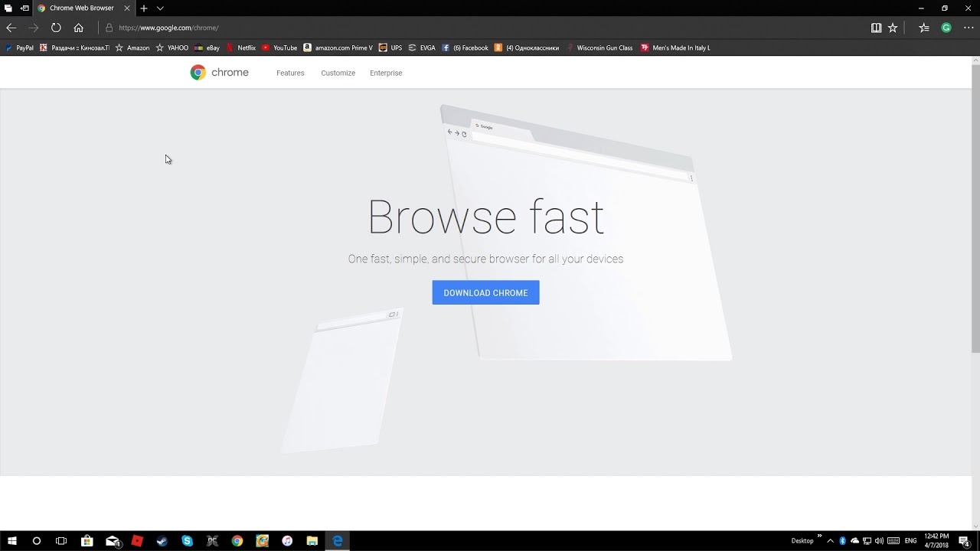Open the Edge Hub favorites list icon

click(924, 28)
